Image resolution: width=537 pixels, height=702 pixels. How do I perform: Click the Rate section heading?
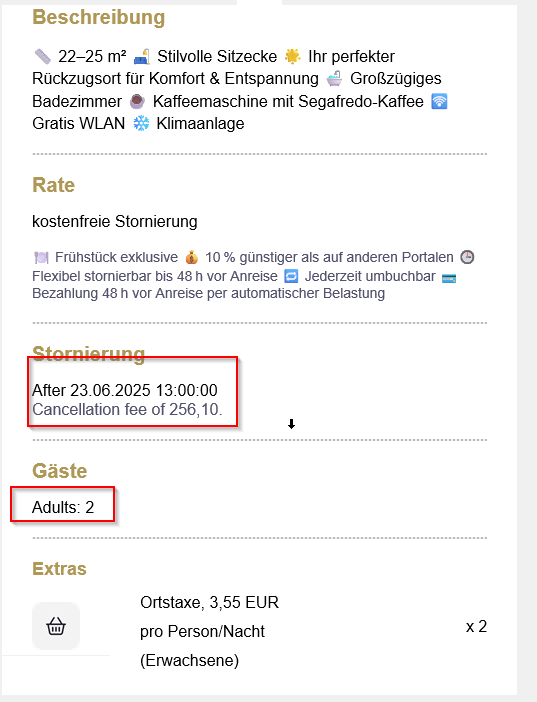tap(53, 185)
